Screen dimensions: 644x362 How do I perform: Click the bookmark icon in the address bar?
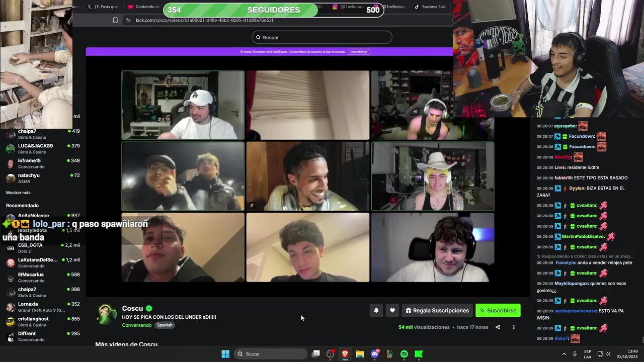[x=115, y=20]
